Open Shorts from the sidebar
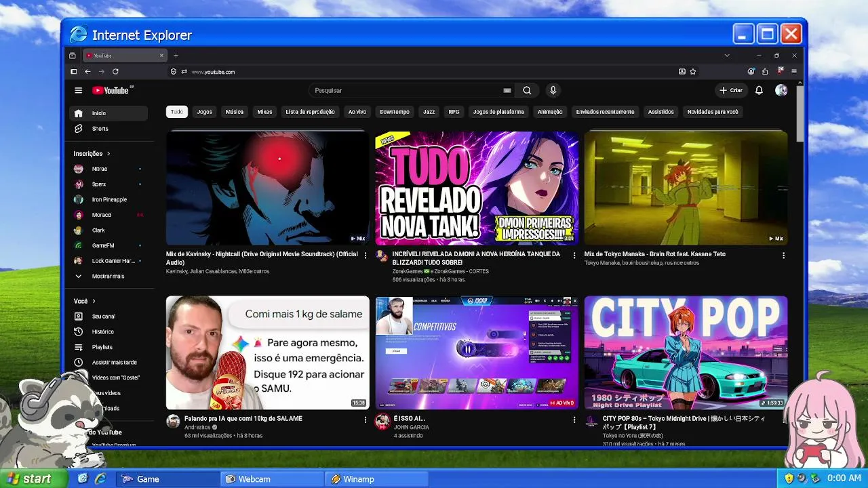The height and width of the screenshot is (488, 868). tap(108, 129)
